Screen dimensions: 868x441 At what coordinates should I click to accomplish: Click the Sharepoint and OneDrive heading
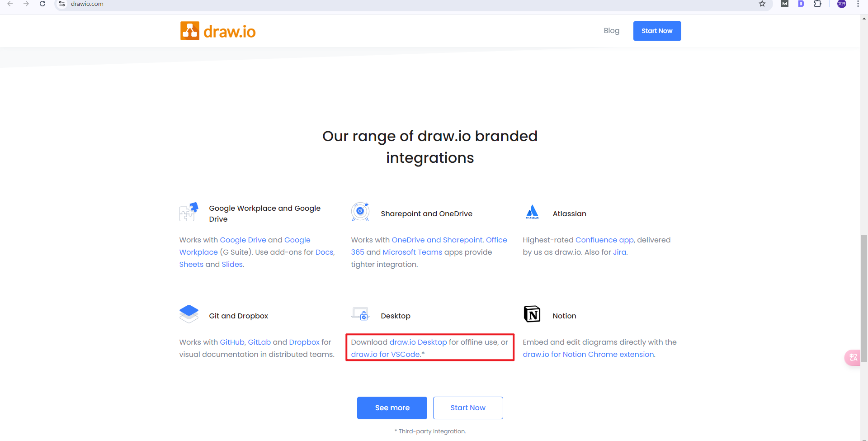pyautogui.click(x=426, y=213)
